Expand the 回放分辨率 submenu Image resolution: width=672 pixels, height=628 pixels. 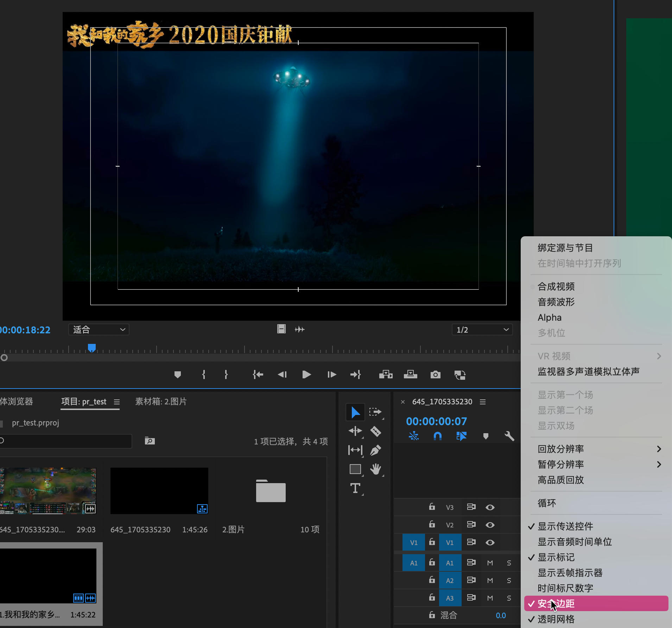point(596,449)
